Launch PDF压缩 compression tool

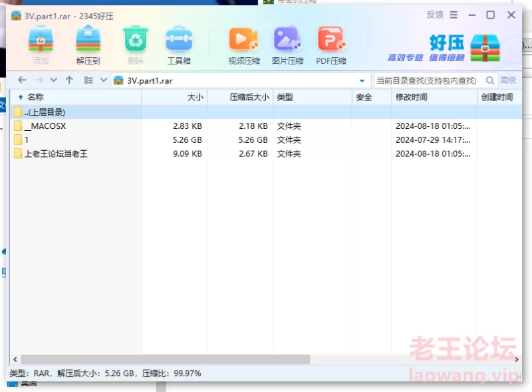pyautogui.click(x=331, y=39)
